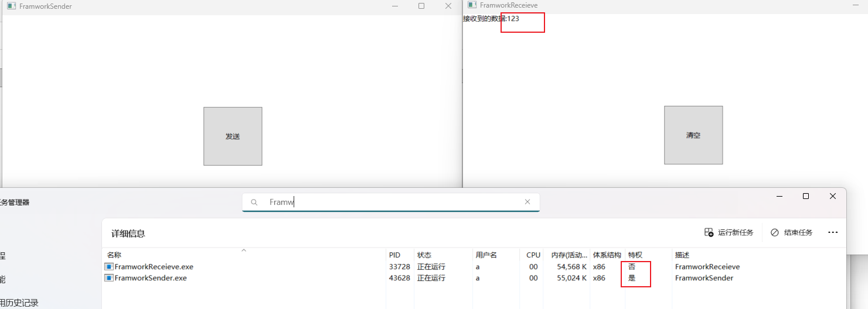This screenshot has width=868, height=309.
Task: Click the FramworkSender window title icon
Action: [11, 6]
